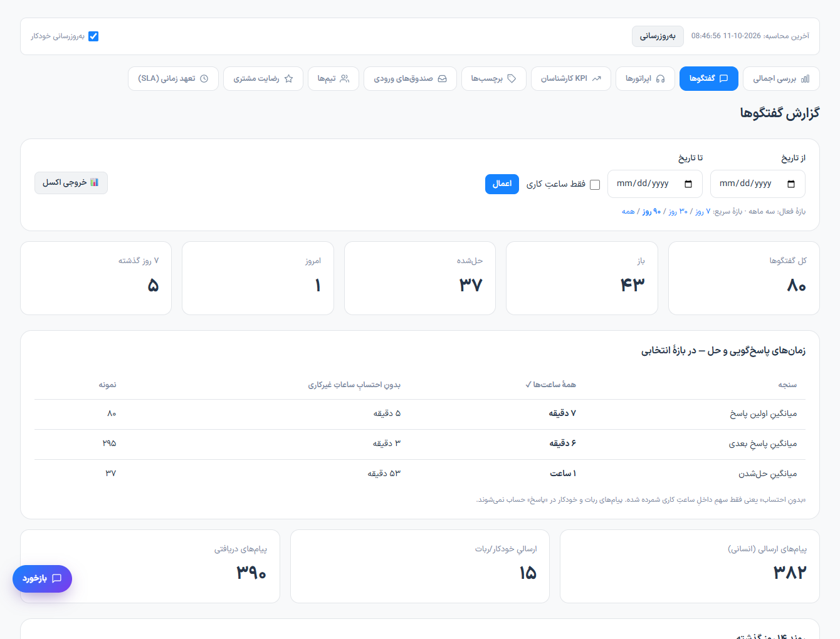Open the calendar picker icon for تا تاریخ
Viewport: 840px width, 639px height.
(x=688, y=184)
